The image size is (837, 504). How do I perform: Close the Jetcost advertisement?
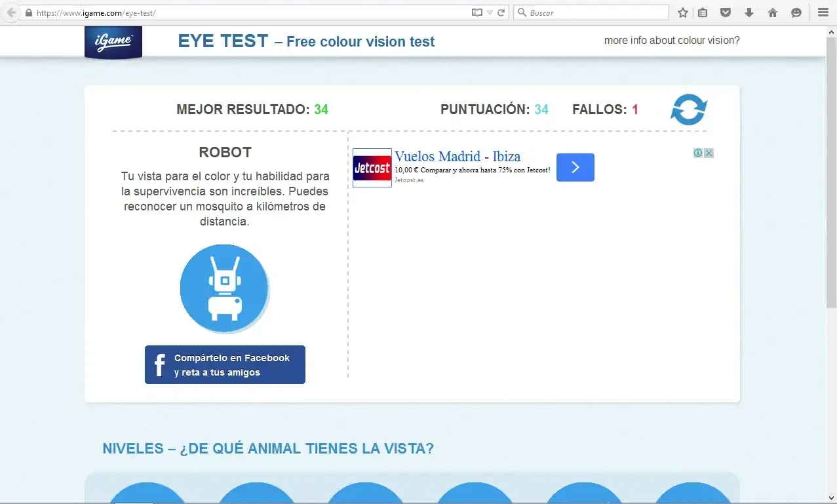coord(709,153)
